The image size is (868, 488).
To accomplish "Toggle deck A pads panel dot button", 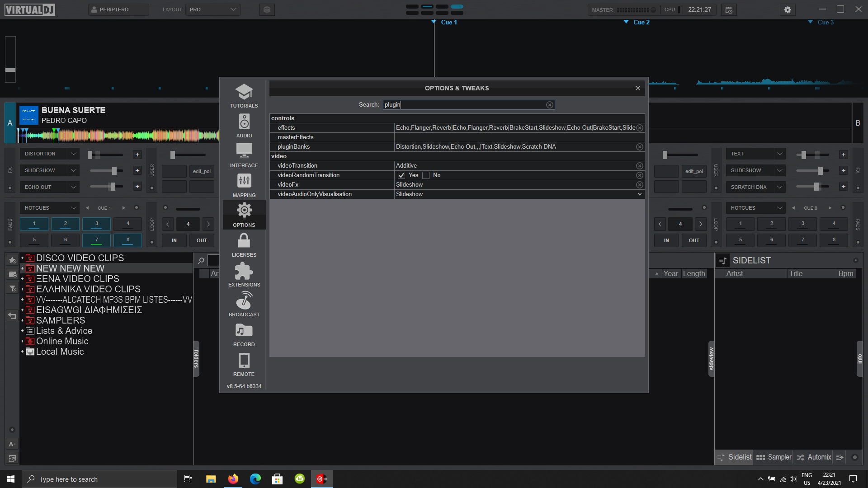I will click(10, 242).
